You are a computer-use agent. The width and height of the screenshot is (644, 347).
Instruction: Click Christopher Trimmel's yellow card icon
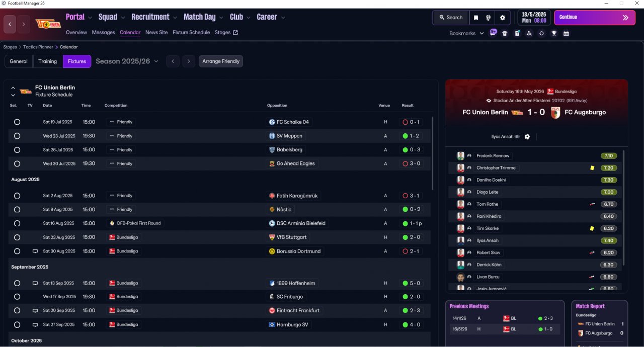click(592, 168)
